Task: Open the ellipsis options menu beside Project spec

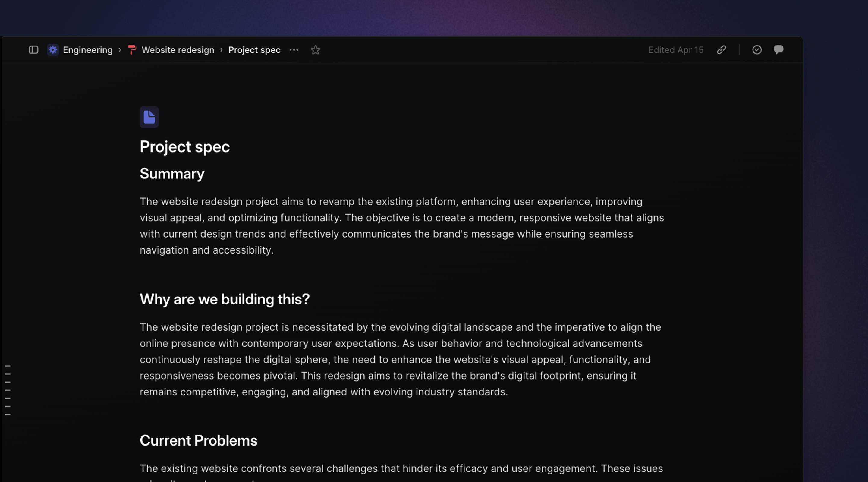Action: [x=294, y=49]
